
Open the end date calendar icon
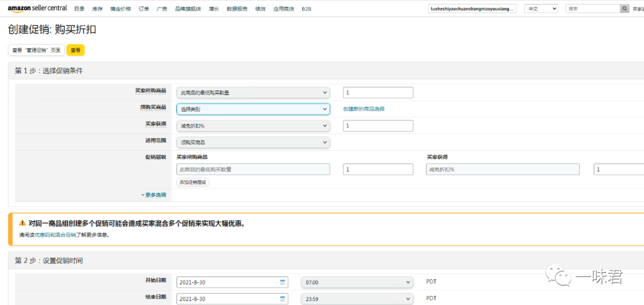click(x=283, y=298)
